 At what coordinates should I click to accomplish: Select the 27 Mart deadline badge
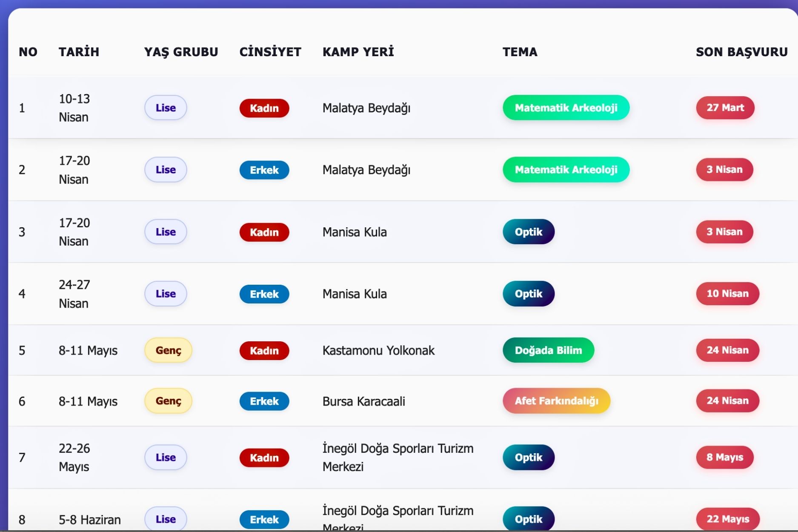click(x=725, y=108)
